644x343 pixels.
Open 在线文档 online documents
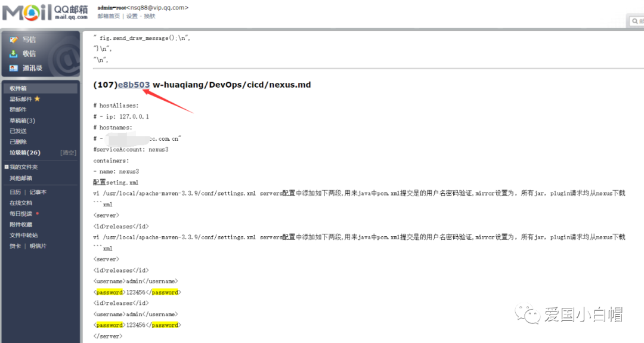tap(20, 203)
